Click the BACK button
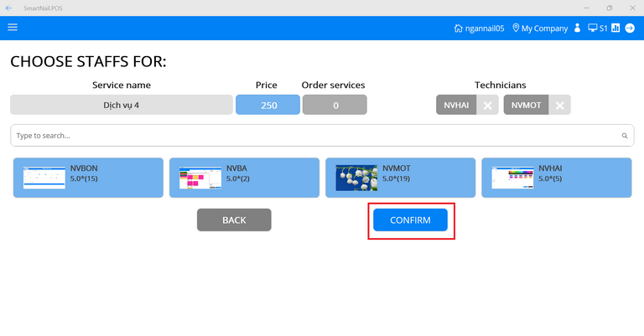The width and height of the screenshot is (644, 336). tap(234, 220)
